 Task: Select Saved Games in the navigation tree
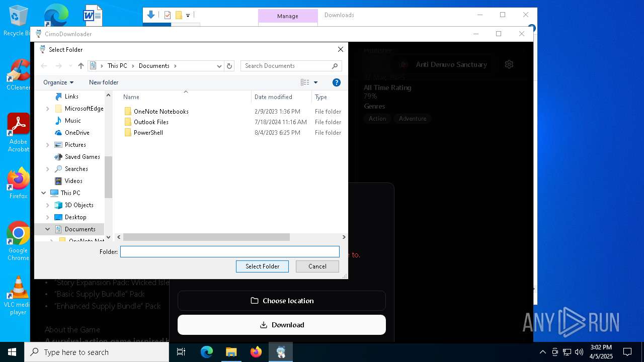tap(82, 157)
